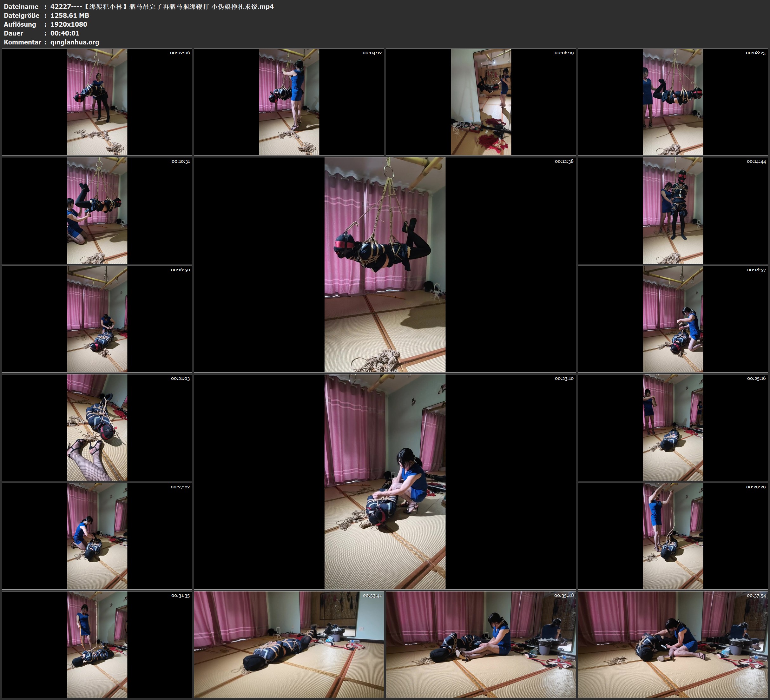
Task: Select the frame at 00:16:50
Action: (x=97, y=319)
